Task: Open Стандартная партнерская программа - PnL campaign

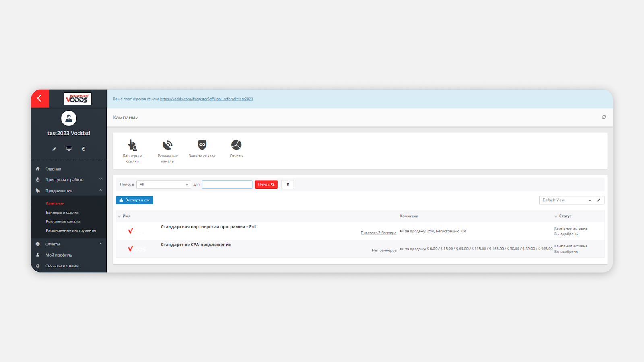Action: 208,227
